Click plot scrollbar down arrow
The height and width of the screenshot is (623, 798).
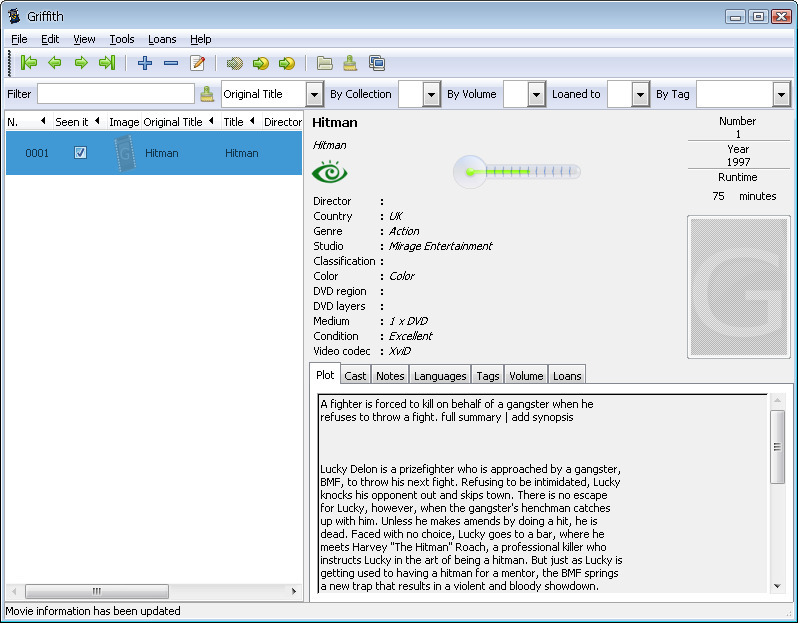tap(777, 586)
